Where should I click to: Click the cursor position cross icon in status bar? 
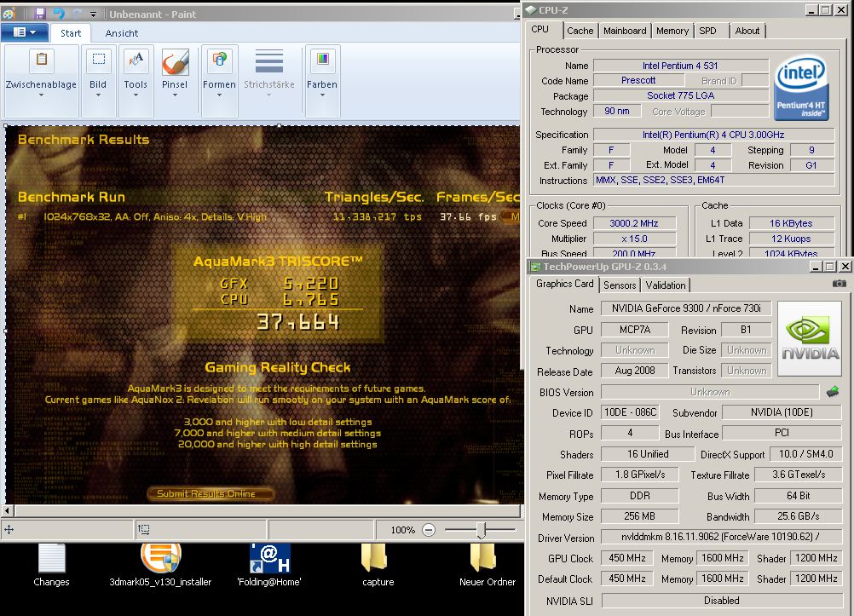click(x=9, y=529)
